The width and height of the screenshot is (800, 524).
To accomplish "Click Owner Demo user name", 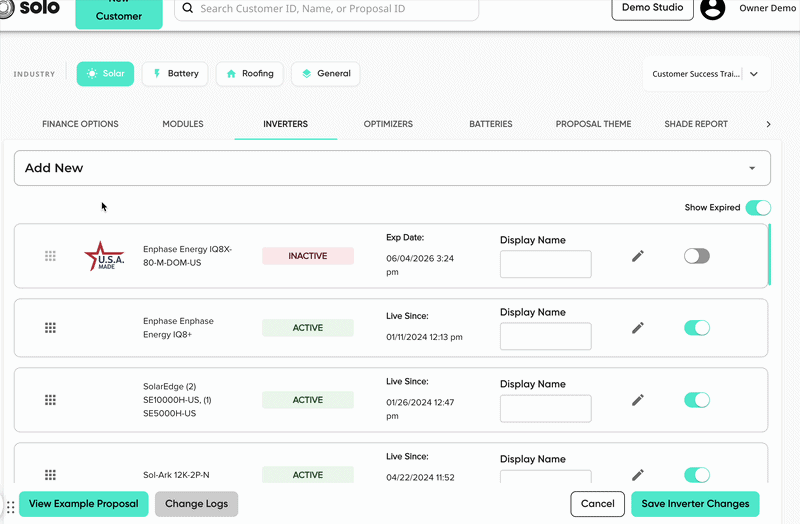I will click(x=767, y=8).
